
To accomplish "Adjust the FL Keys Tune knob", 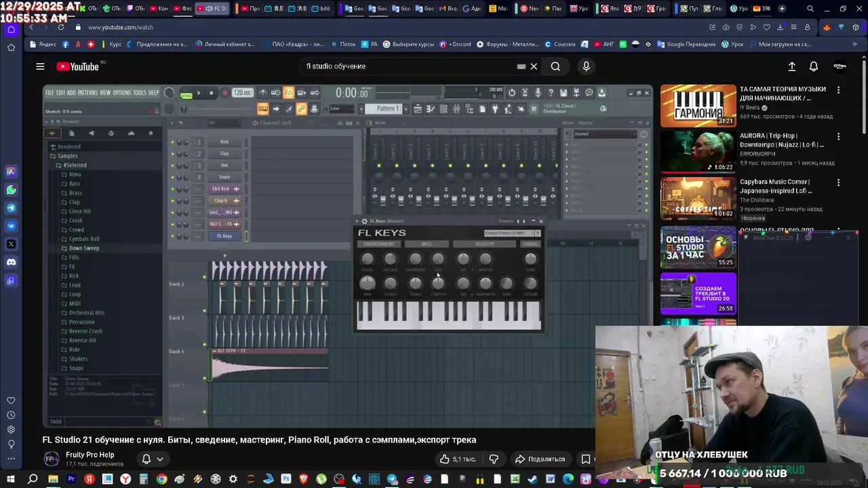I will tap(530, 259).
